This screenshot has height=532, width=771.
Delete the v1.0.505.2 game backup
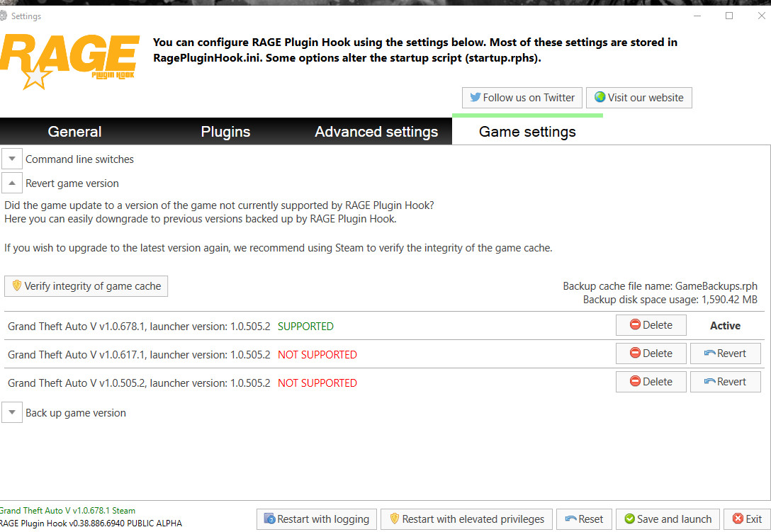651,382
